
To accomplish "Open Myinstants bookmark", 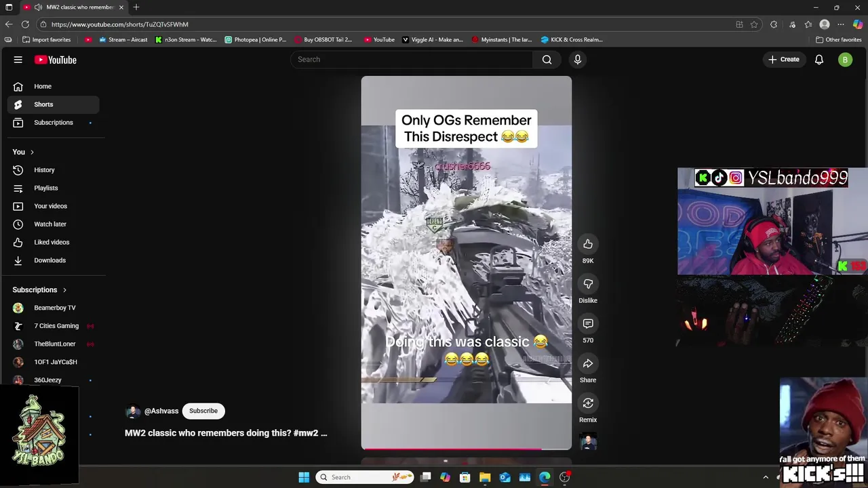I will pyautogui.click(x=502, y=39).
